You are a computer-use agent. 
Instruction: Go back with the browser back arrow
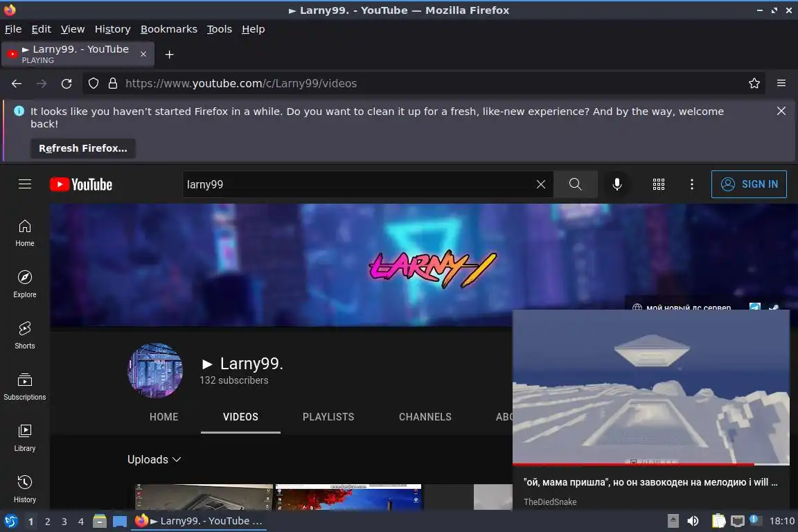17,84
